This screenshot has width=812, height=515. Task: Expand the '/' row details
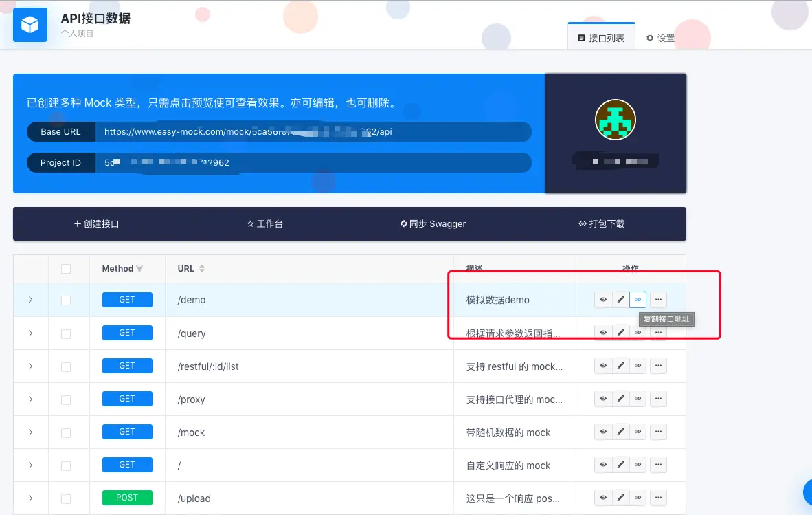pyautogui.click(x=30, y=465)
